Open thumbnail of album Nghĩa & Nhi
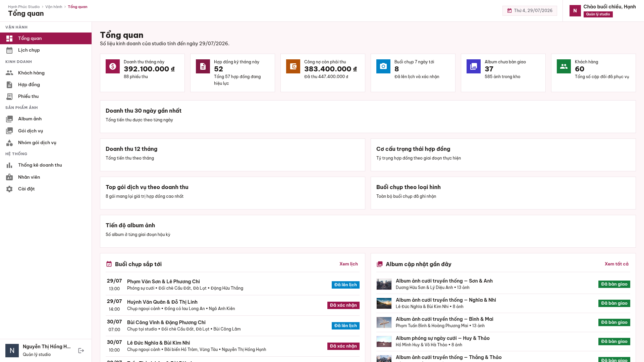This screenshot has height=362, width=644. (384, 303)
